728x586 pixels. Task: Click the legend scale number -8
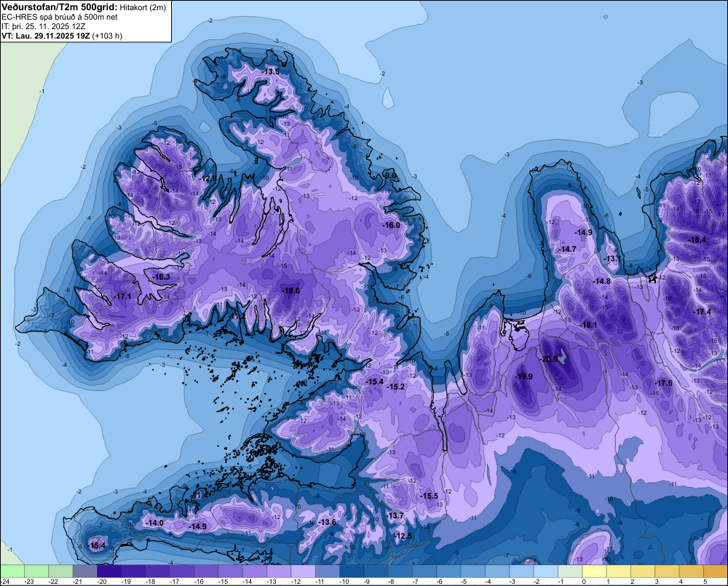point(391,582)
